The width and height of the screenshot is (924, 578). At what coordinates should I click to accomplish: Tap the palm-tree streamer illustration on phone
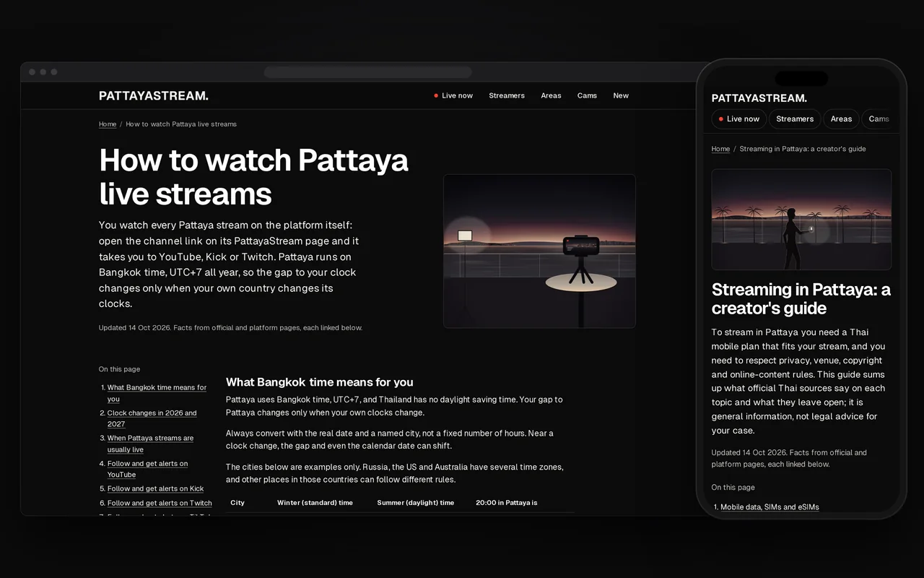(x=801, y=220)
